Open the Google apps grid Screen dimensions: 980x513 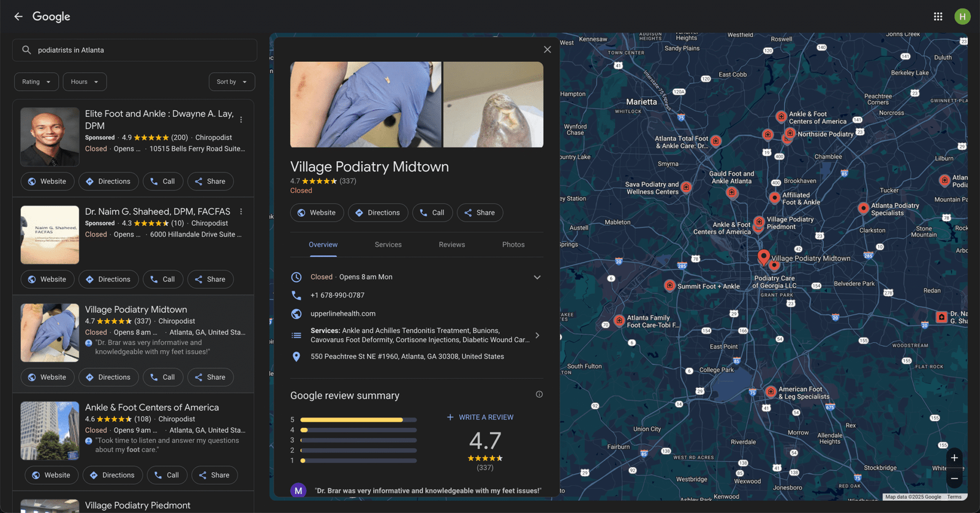938,17
